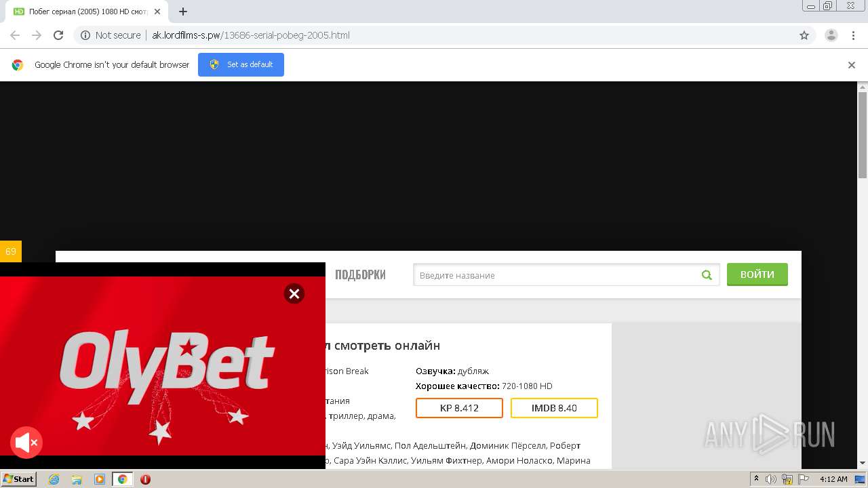
Task: Click the IMDB 8.40 rating box
Action: click(x=554, y=408)
